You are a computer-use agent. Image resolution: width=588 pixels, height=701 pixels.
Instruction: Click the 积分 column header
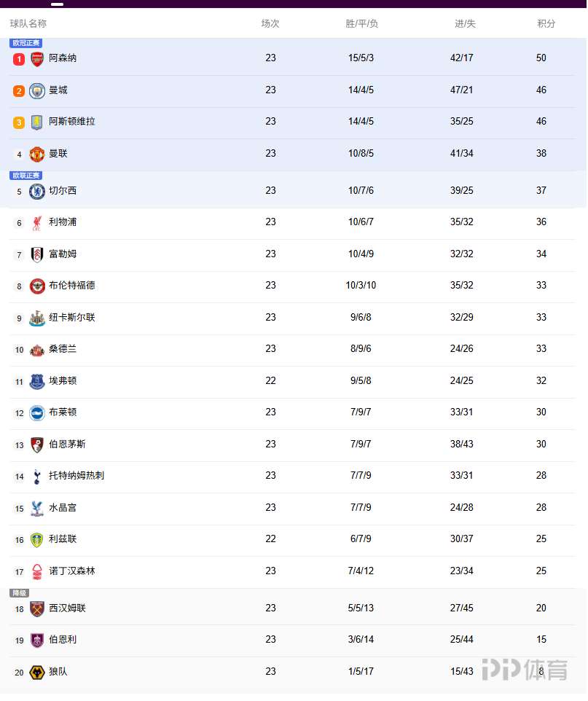point(546,24)
